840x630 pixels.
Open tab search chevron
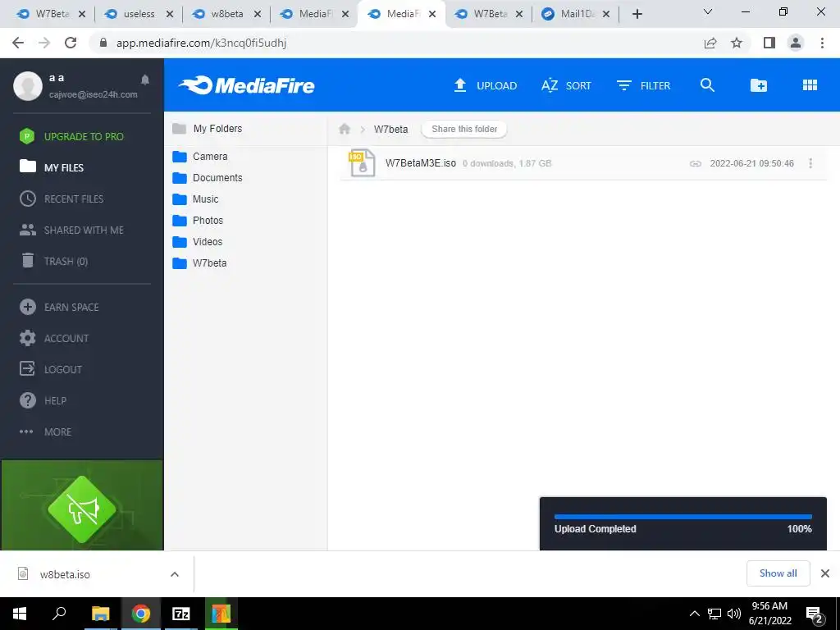point(708,11)
